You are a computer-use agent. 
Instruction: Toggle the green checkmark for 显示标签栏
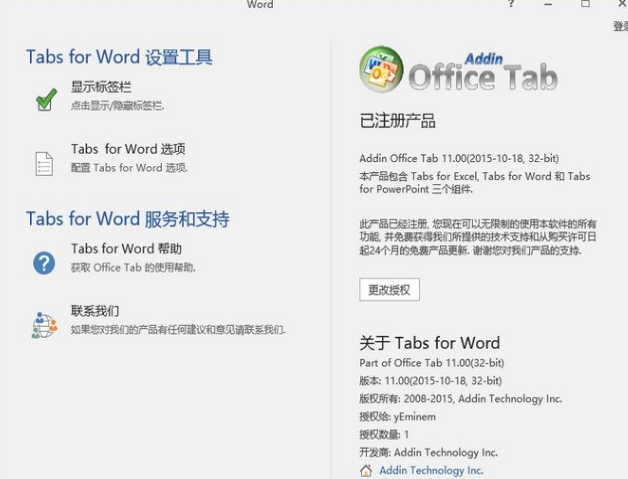[x=46, y=99]
